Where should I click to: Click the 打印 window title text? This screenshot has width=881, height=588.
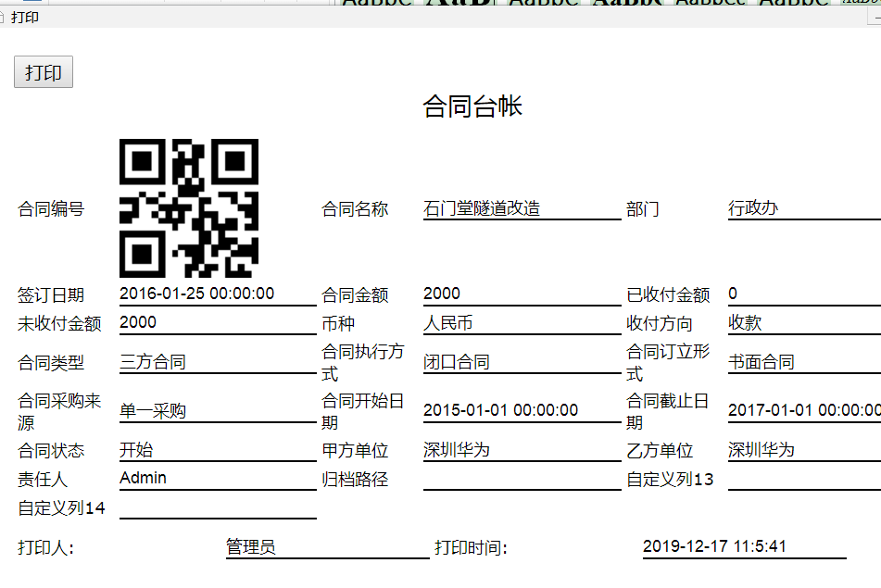coord(25,18)
